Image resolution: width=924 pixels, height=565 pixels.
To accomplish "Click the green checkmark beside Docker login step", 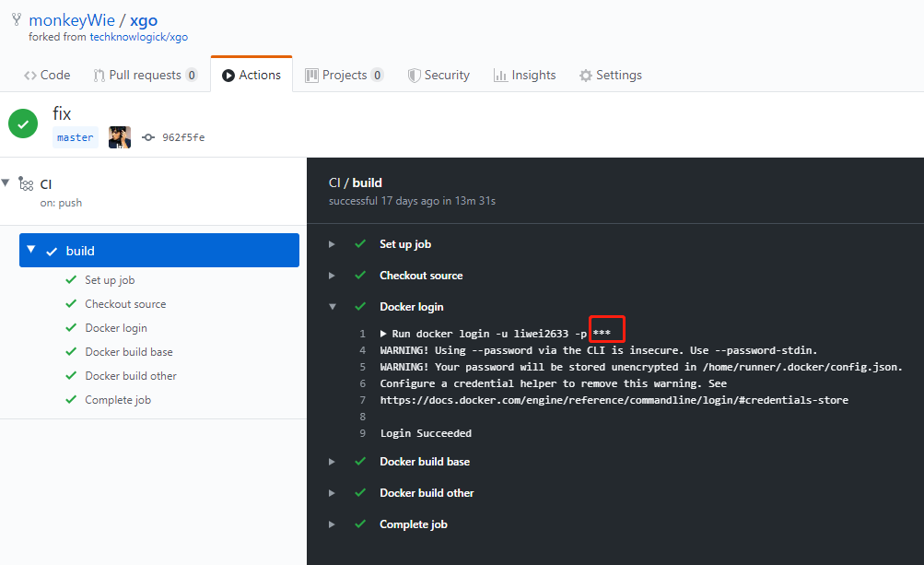I will coord(360,307).
